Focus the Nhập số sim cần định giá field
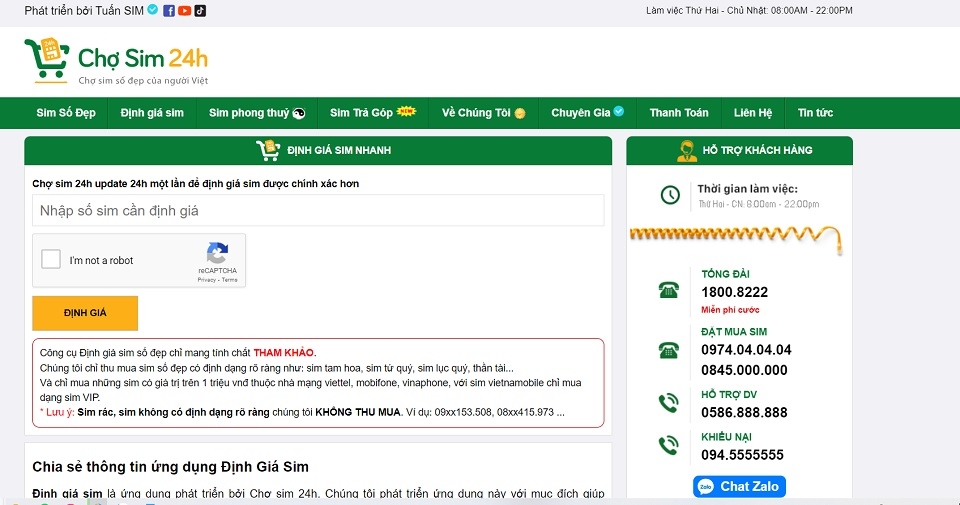Image resolution: width=960 pixels, height=505 pixels. (318, 211)
